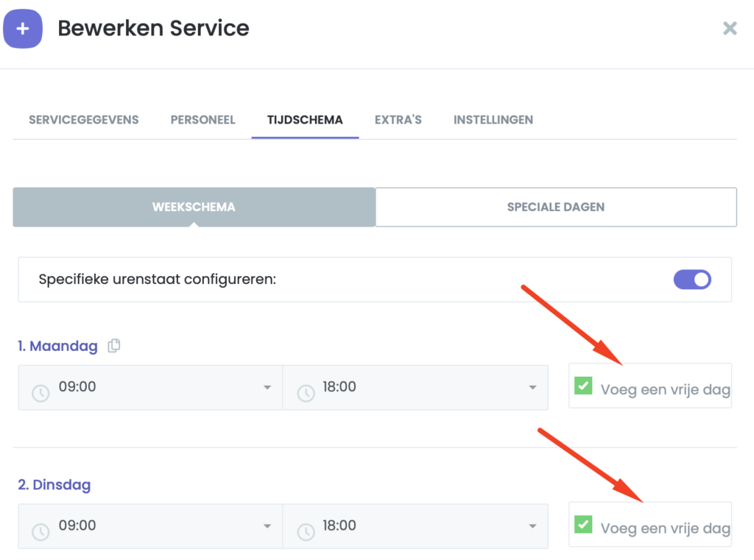Open the Instellingen tab
This screenshot has width=754, height=560.
point(493,120)
